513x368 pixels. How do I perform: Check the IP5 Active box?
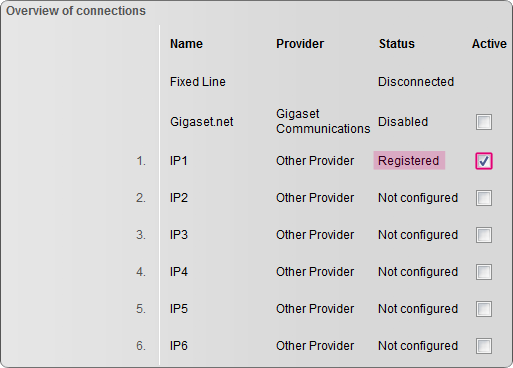pos(484,309)
